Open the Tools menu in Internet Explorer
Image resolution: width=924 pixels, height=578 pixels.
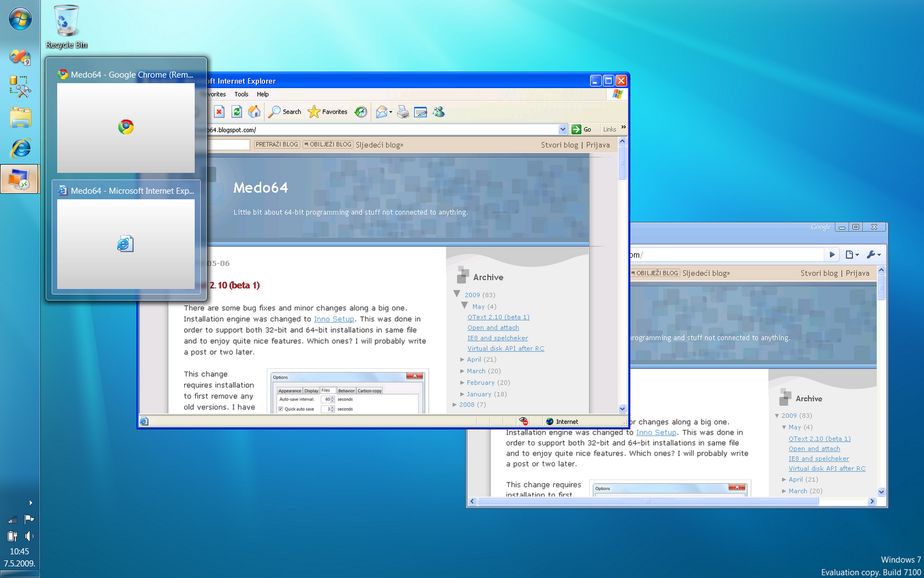(241, 94)
